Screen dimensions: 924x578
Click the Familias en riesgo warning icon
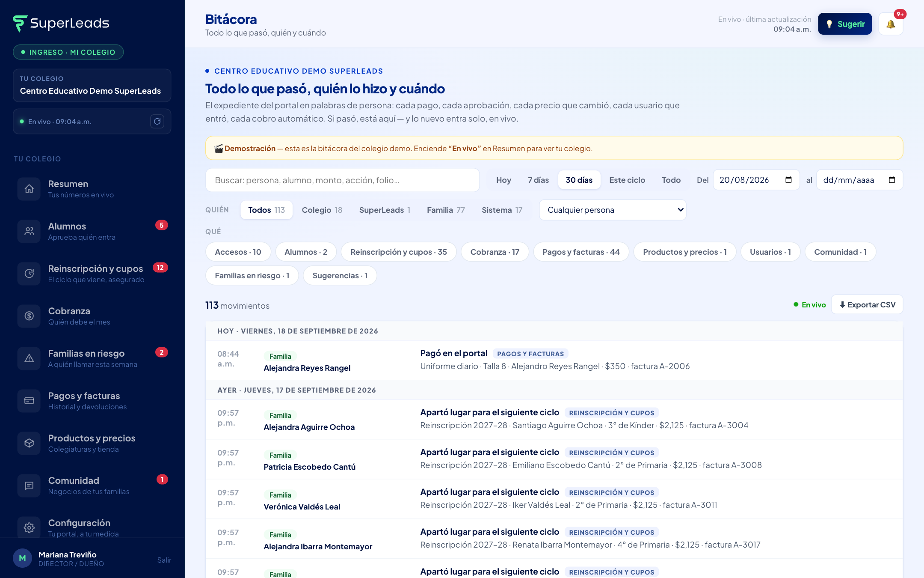[x=29, y=358]
